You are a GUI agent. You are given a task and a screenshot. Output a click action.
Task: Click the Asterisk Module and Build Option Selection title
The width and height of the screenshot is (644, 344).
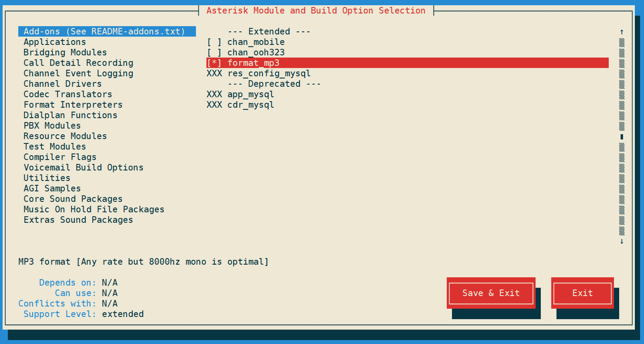click(316, 10)
